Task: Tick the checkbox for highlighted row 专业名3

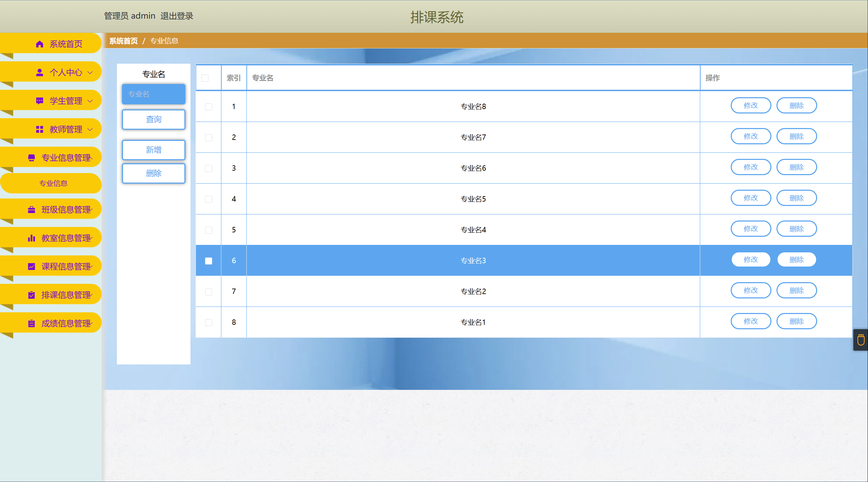Action: (x=209, y=261)
